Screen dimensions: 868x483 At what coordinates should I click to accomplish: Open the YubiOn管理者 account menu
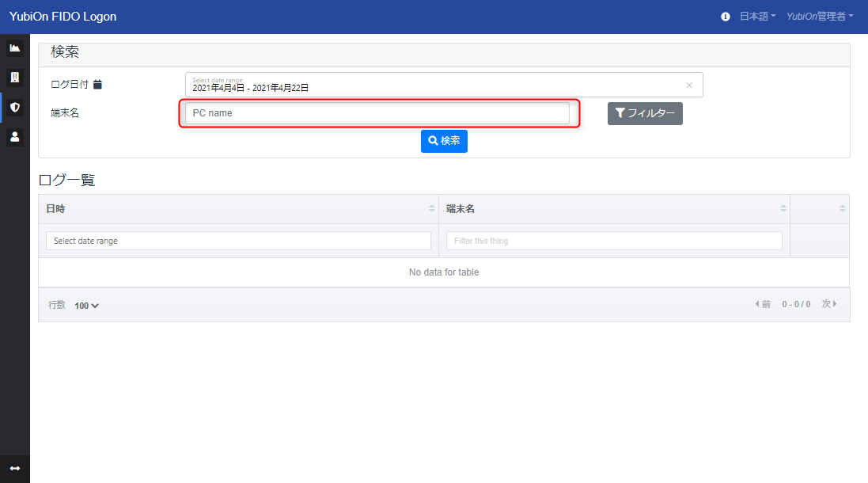tap(820, 17)
